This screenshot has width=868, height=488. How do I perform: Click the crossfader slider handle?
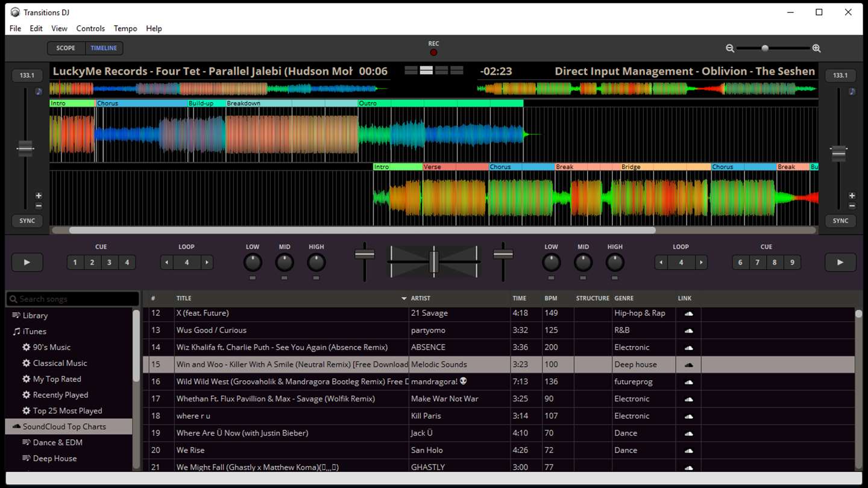pos(433,262)
